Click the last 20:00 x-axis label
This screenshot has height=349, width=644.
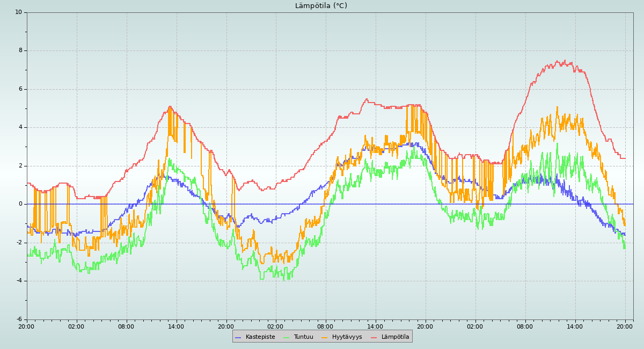pyautogui.click(x=625, y=326)
